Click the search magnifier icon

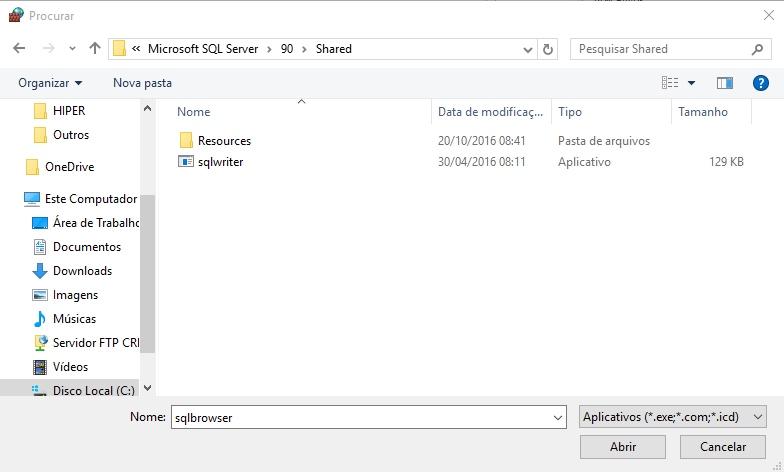point(757,48)
